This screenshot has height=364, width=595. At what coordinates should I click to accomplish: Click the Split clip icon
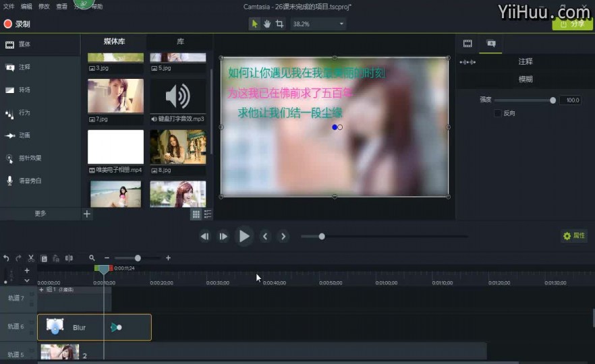[69, 258]
